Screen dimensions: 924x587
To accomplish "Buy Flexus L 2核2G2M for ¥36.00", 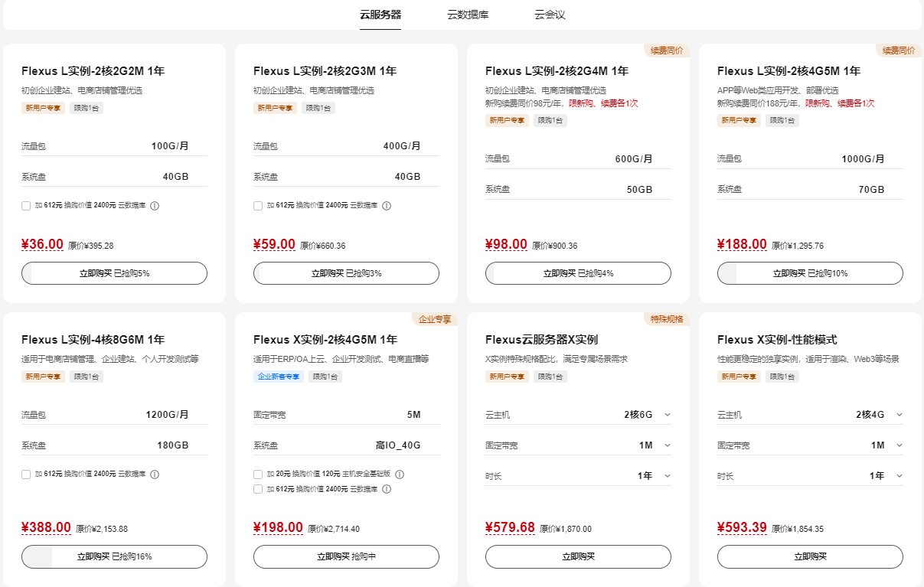I will point(114,273).
